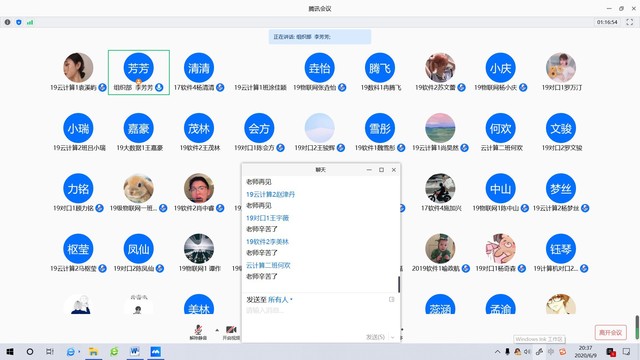Viewport: 640px width, 360px height.
Task: Open the taskbar clock showing 20:37
Action: [585, 351]
